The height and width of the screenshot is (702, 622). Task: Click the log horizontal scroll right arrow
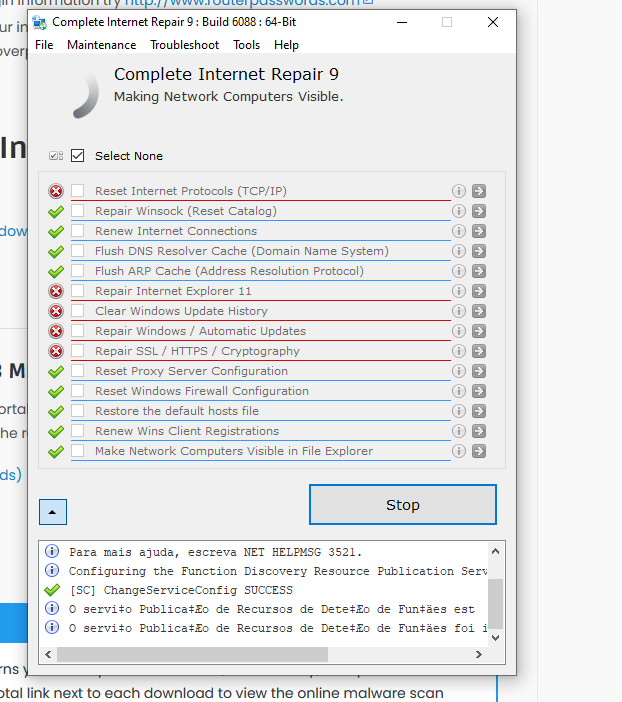coord(479,655)
